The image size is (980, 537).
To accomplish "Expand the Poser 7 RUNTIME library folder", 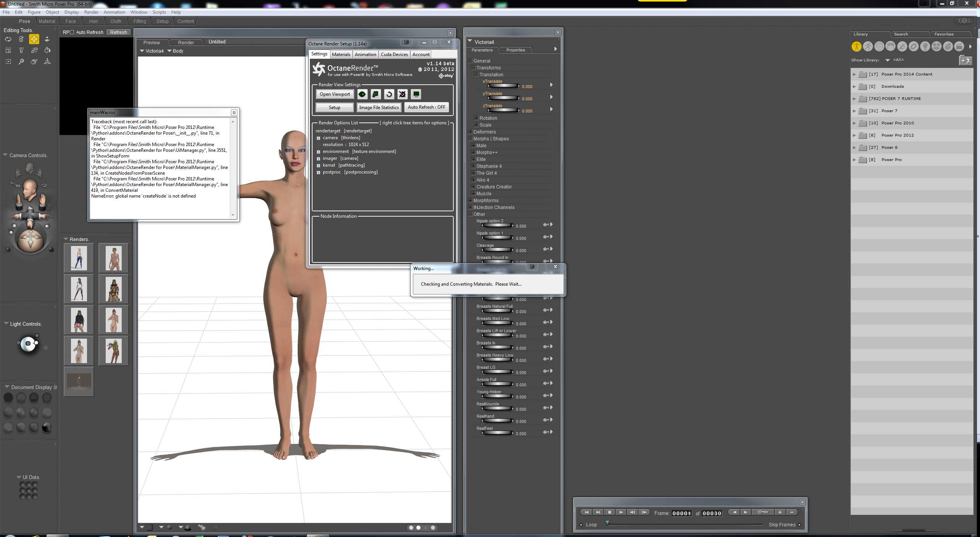I will coord(854,99).
